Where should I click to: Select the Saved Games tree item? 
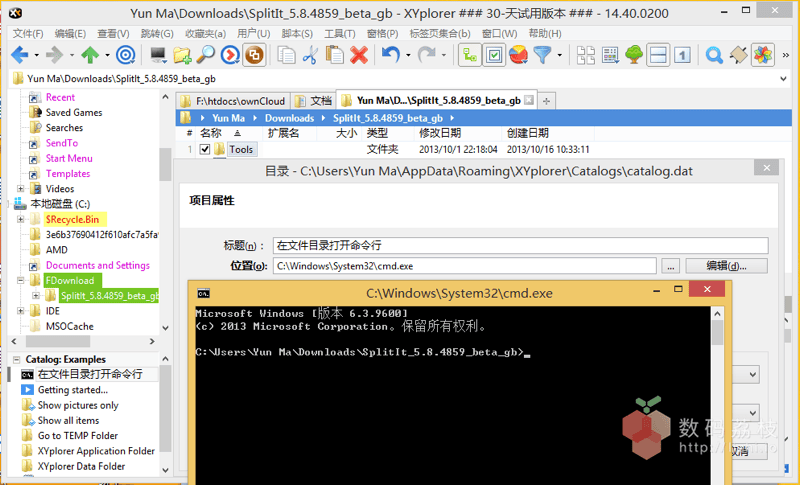click(74, 113)
